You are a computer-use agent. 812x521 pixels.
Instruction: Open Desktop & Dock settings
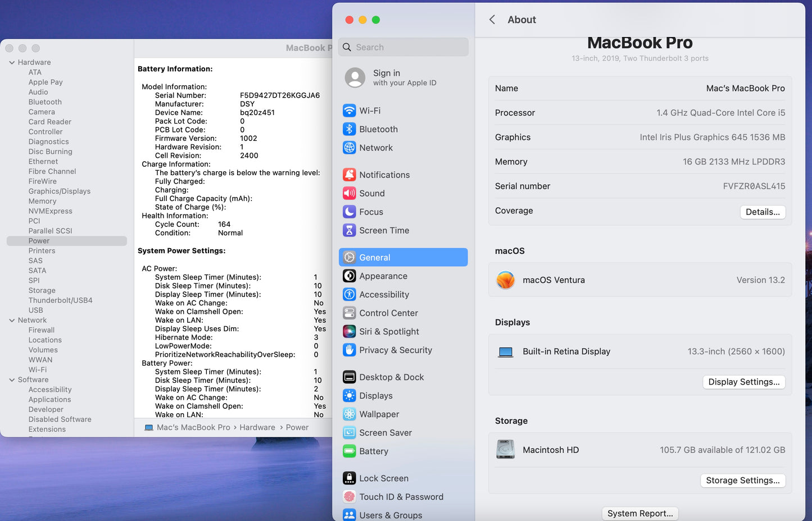pos(392,377)
